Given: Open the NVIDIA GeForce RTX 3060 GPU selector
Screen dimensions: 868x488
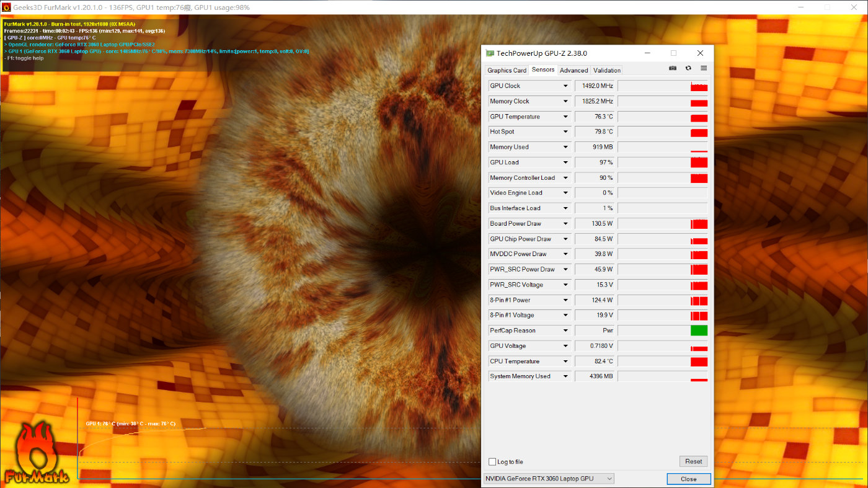Looking at the screenshot, I should click(549, 479).
